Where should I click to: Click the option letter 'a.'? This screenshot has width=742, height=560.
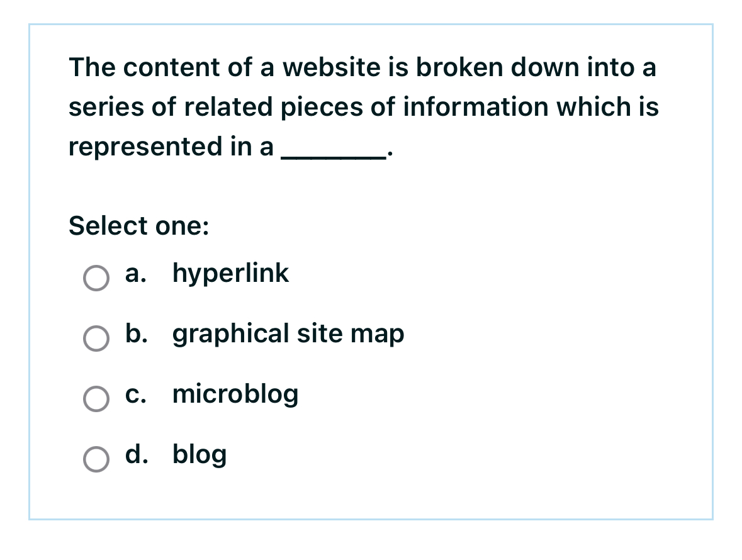pyautogui.click(x=135, y=273)
